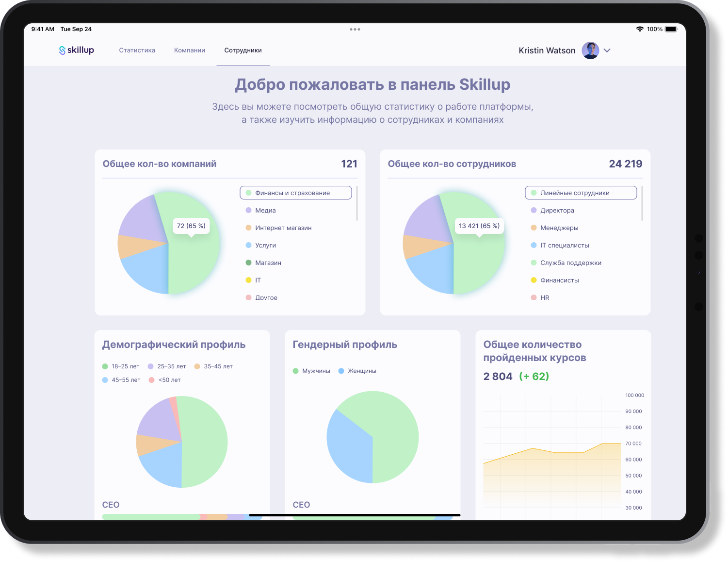Viewport: 728px width, 562px height.
Task: Click the Skillup logo
Action: point(76,50)
